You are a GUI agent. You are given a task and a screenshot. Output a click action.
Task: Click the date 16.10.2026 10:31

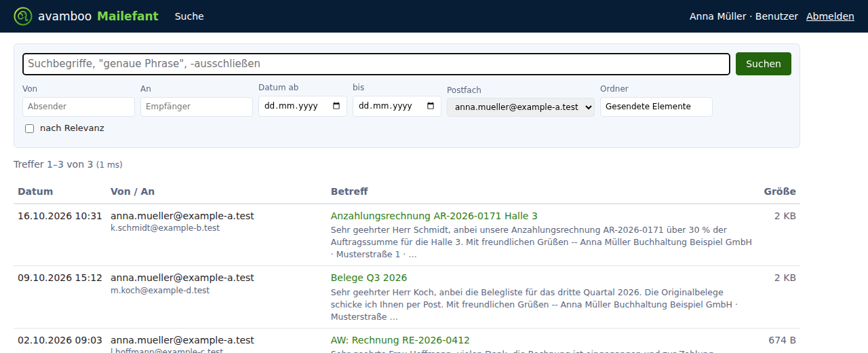[60, 216]
